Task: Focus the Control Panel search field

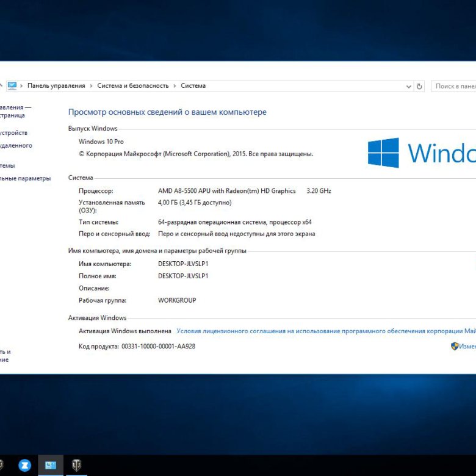Action: (x=454, y=87)
